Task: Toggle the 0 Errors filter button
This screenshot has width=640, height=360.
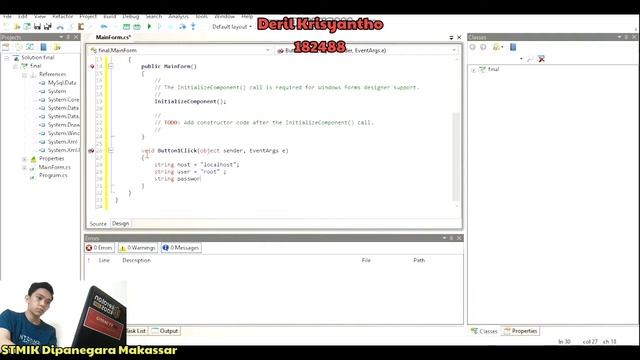Action: pyautogui.click(x=100, y=248)
